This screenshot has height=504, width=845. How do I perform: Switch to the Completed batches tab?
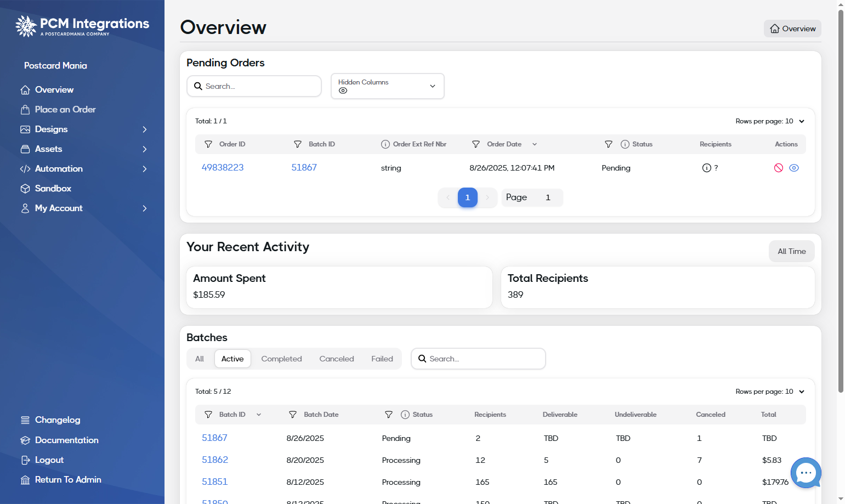coord(281,359)
